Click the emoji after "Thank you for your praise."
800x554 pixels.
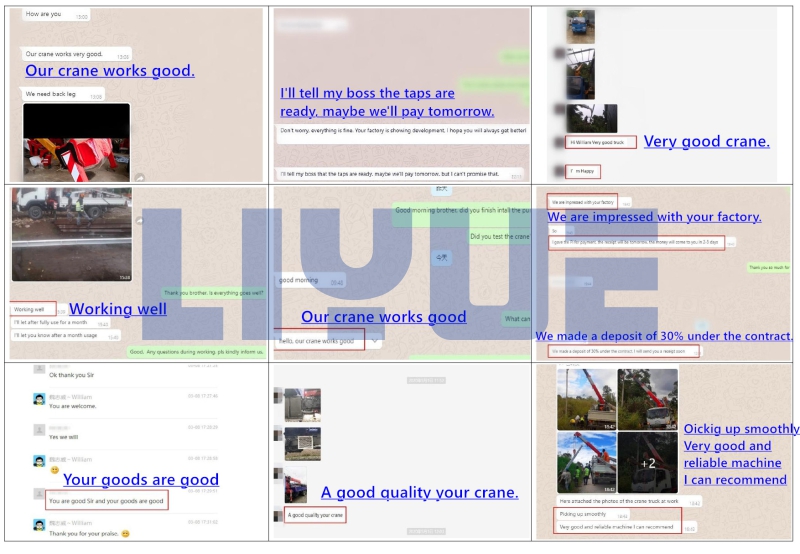[126, 534]
